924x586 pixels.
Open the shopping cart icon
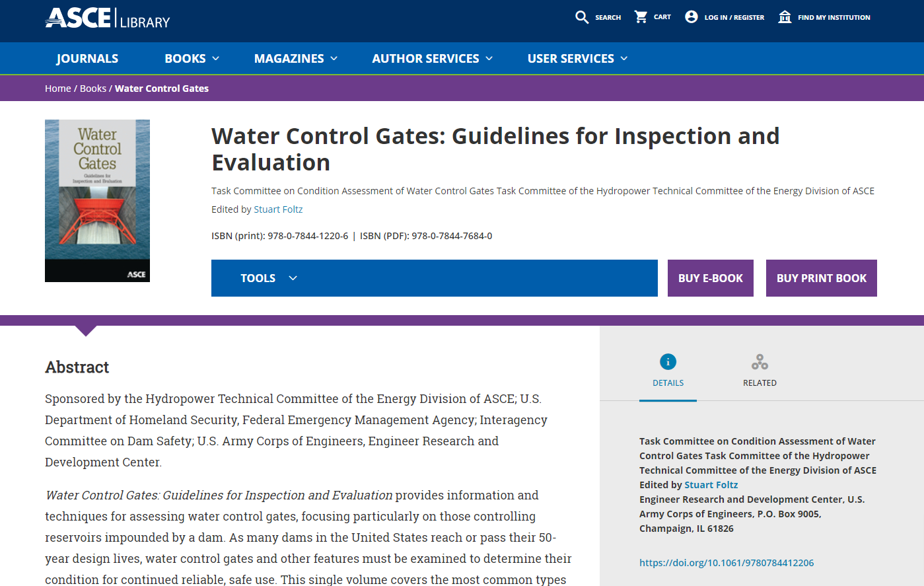pyautogui.click(x=641, y=17)
